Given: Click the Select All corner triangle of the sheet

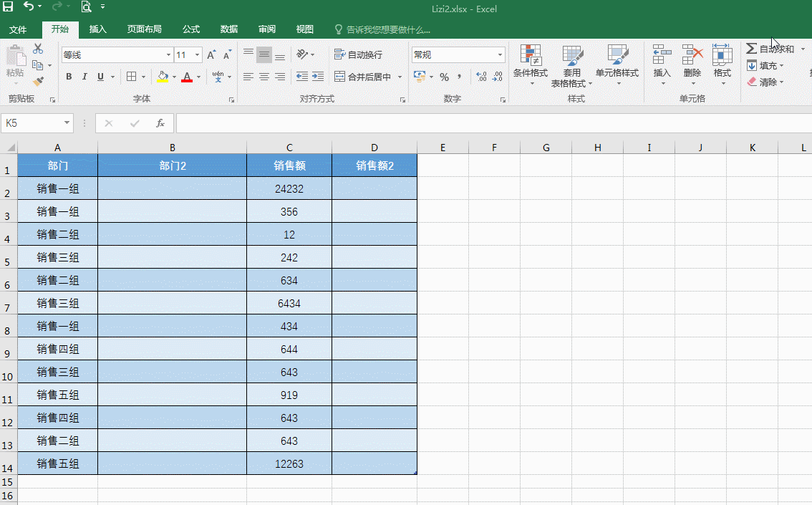Looking at the screenshot, I should click(10, 148).
